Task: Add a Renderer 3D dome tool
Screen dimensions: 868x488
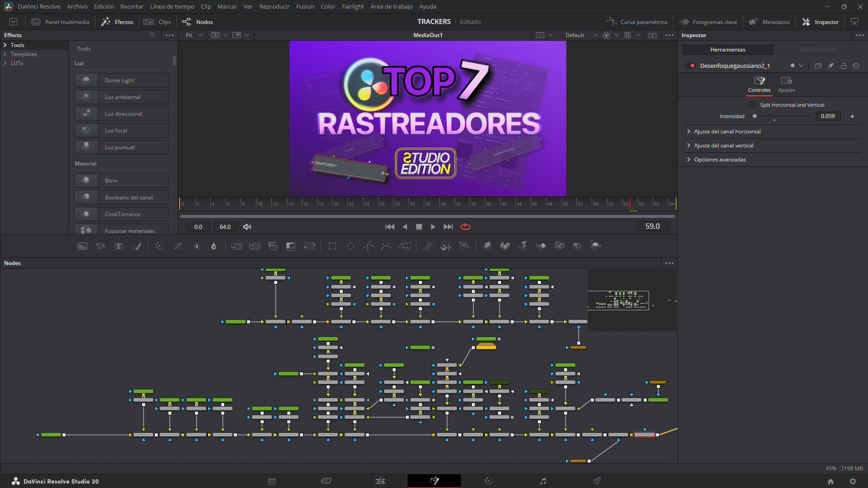Action: click(x=596, y=246)
